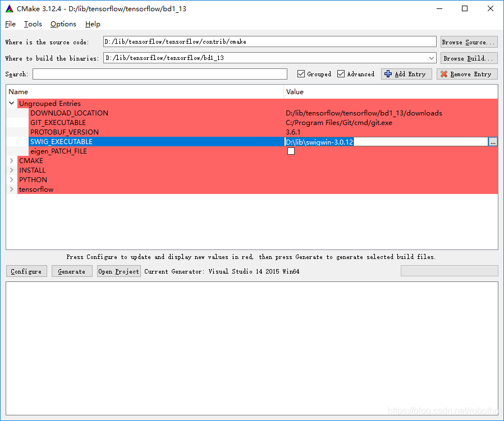This screenshot has width=504, height=421.
Task: Click into the Search input field
Action: click(160, 74)
